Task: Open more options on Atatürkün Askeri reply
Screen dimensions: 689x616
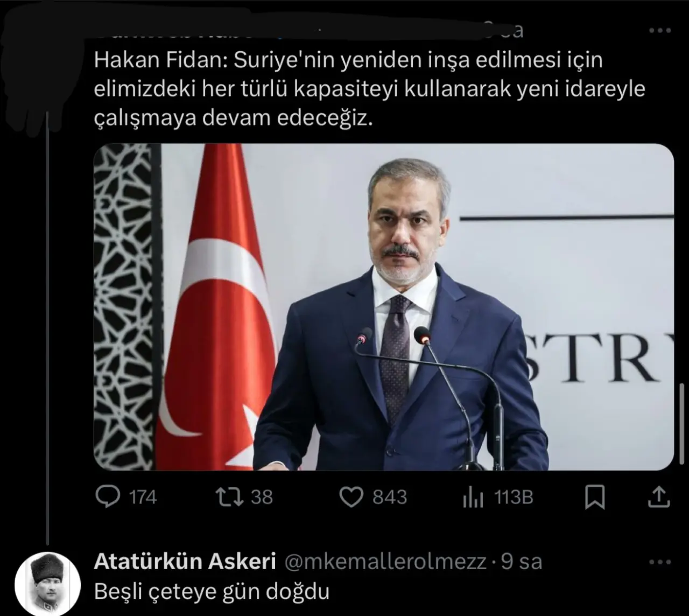Action: coord(660,562)
